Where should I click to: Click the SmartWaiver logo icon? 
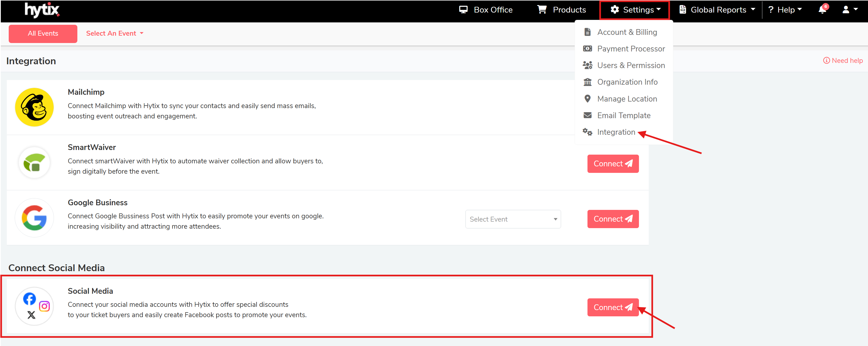pyautogui.click(x=34, y=163)
